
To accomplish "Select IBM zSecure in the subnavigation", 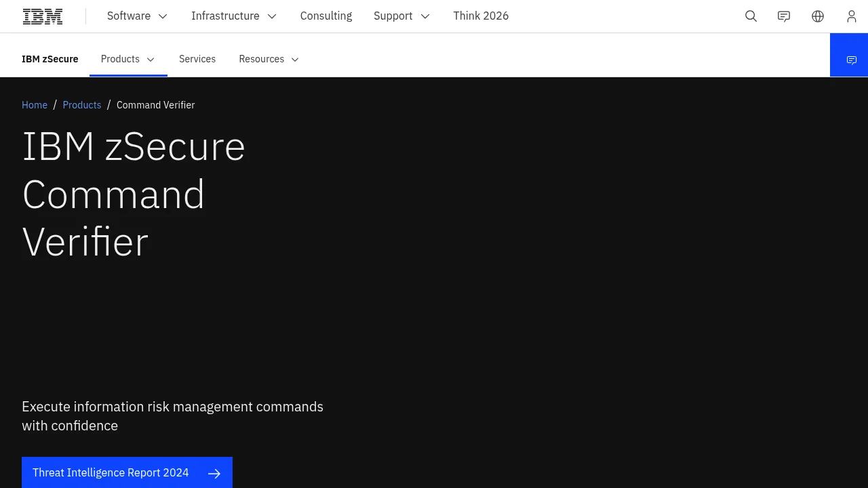I will [50, 59].
